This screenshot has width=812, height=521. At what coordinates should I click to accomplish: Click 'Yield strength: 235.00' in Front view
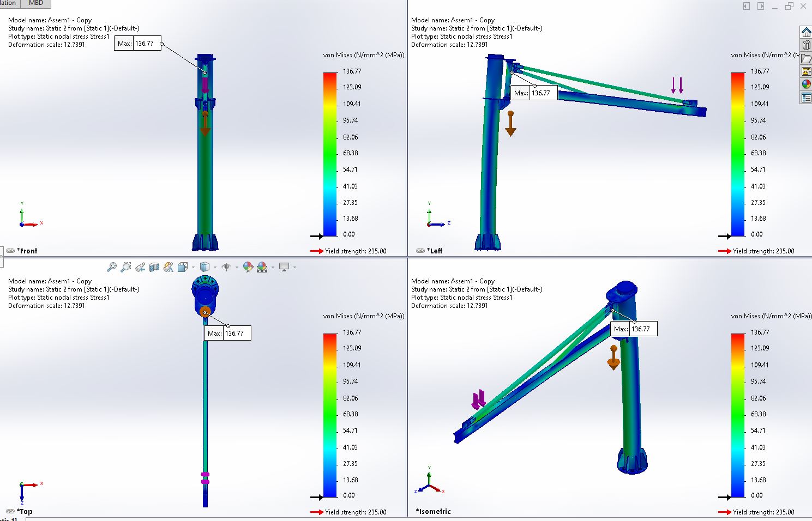pyautogui.click(x=356, y=251)
